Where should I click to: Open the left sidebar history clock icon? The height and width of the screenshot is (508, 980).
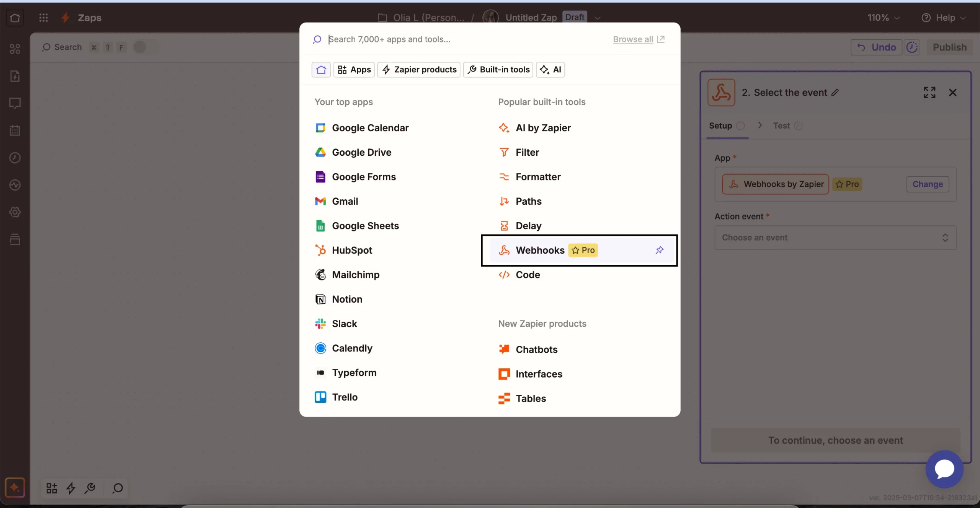click(15, 158)
